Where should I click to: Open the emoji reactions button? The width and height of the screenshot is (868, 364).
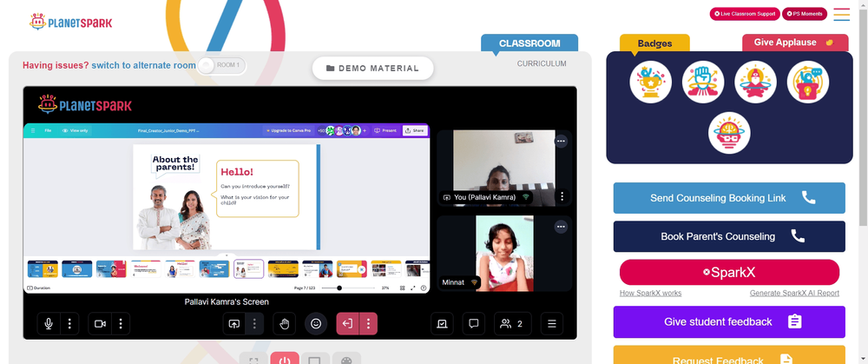point(316,323)
